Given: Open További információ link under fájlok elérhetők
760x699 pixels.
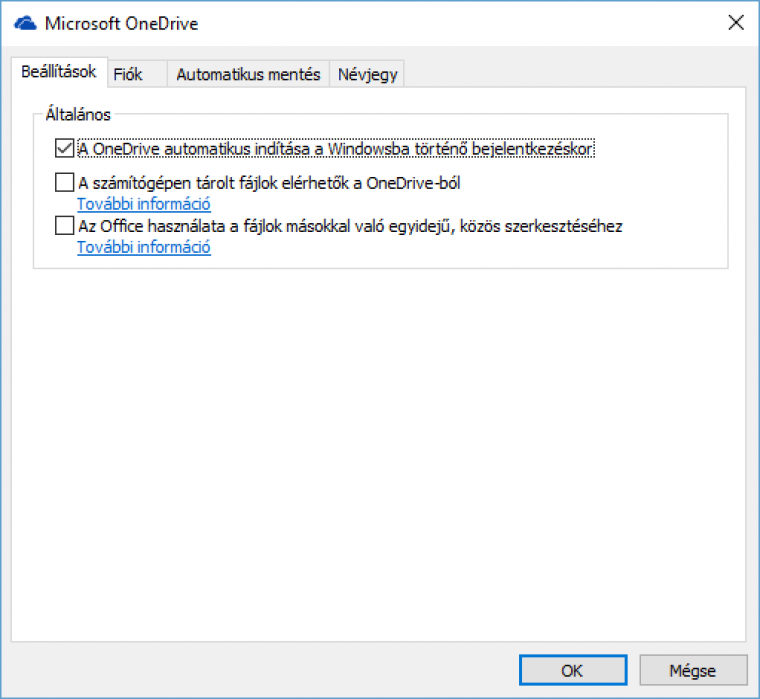Looking at the screenshot, I should point(144,204).
